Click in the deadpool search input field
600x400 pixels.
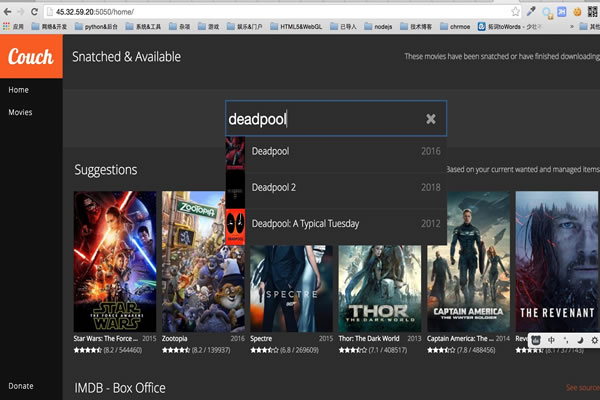320,119
